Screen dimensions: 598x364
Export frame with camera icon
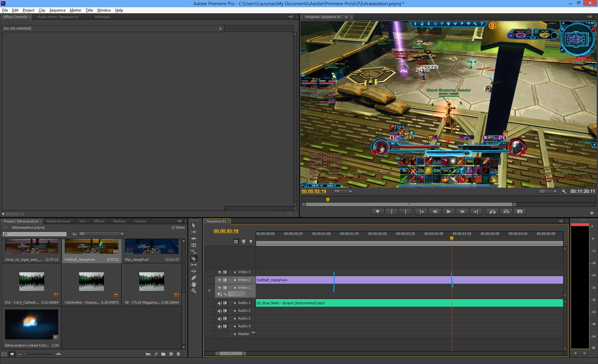click(520, 212)
